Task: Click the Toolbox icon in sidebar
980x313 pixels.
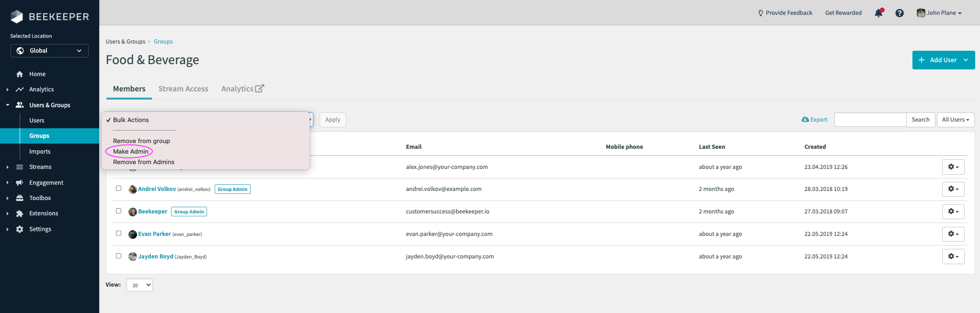Action: click(x=20, y=198)
